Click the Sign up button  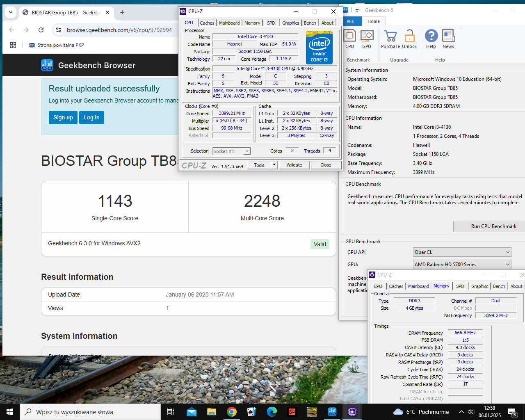[x=63, y=117]
